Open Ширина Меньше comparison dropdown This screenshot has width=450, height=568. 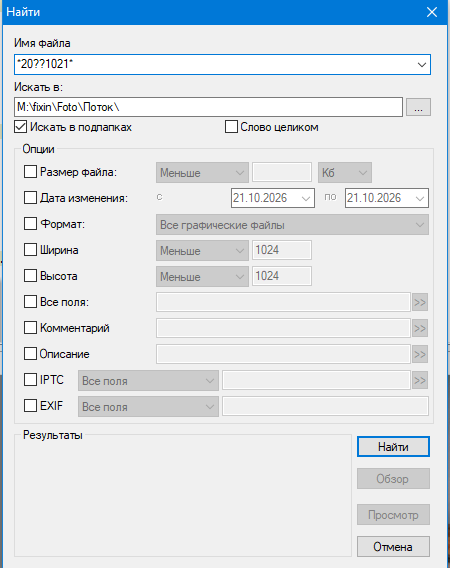coord(202,251)
